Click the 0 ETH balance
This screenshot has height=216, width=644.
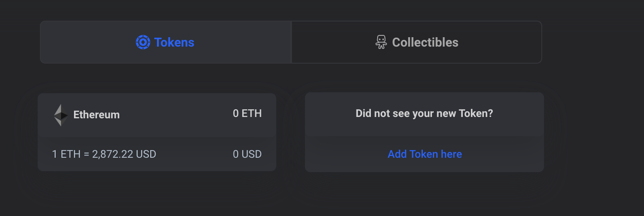tap(247, 113)
